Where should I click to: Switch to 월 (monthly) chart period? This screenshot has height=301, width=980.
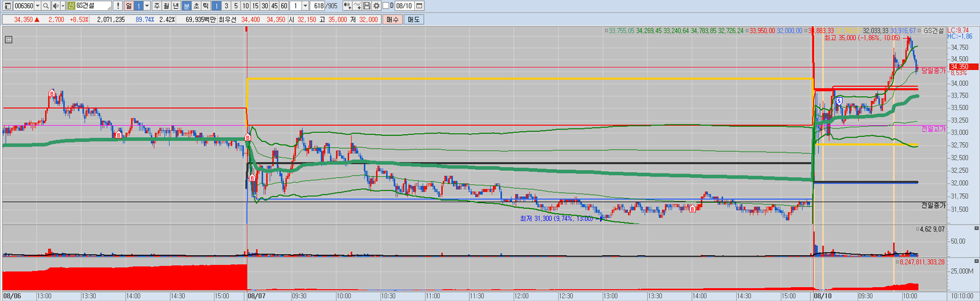click(x=166, y=6)
